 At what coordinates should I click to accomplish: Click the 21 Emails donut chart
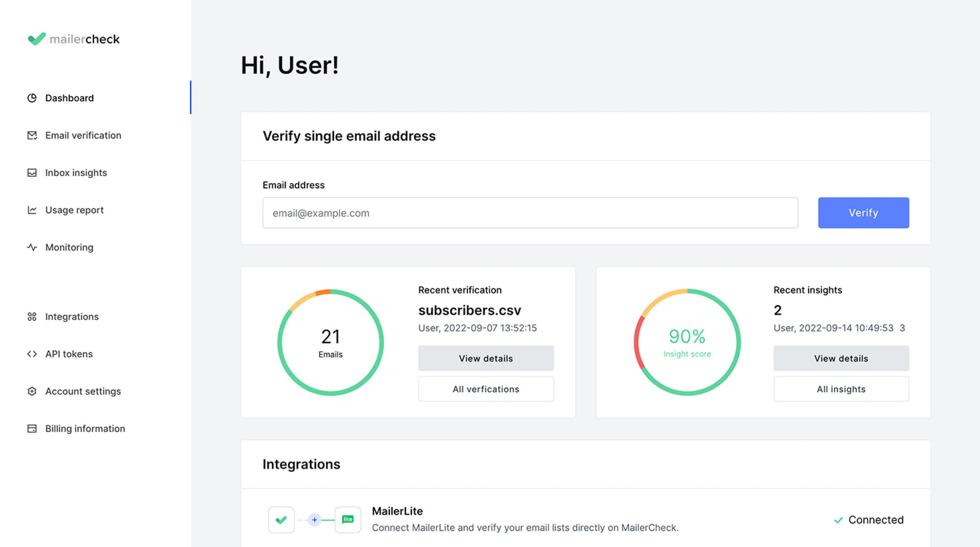tap(330, 342)
